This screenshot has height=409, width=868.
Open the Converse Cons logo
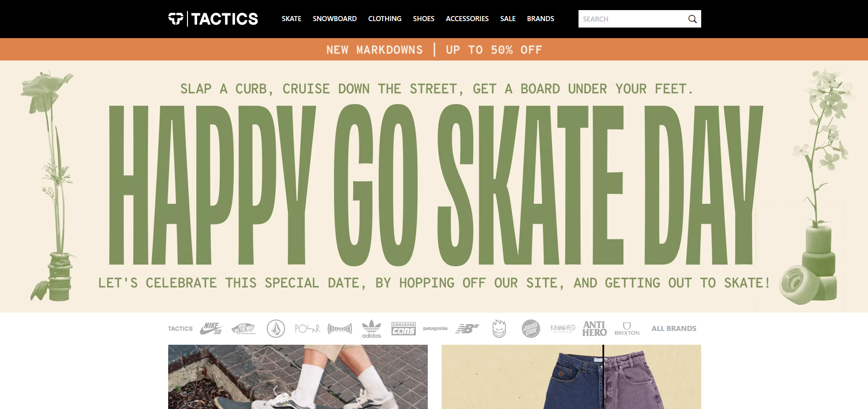[403, 329]
